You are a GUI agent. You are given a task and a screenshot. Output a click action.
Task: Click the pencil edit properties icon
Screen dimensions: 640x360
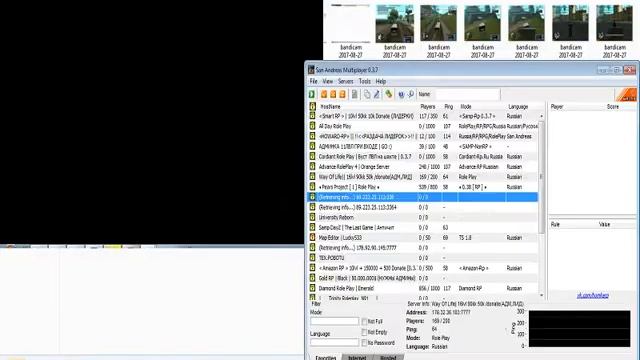376,94
